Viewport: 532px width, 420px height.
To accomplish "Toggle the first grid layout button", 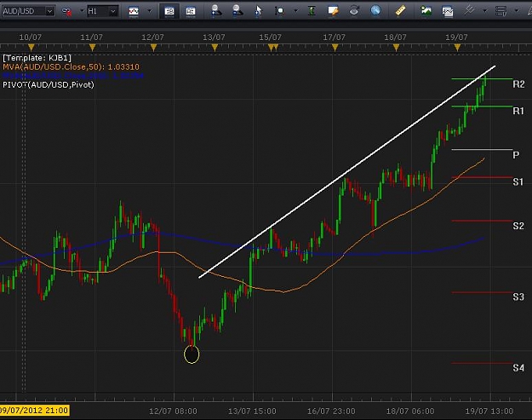I will (x=169, y=11).
